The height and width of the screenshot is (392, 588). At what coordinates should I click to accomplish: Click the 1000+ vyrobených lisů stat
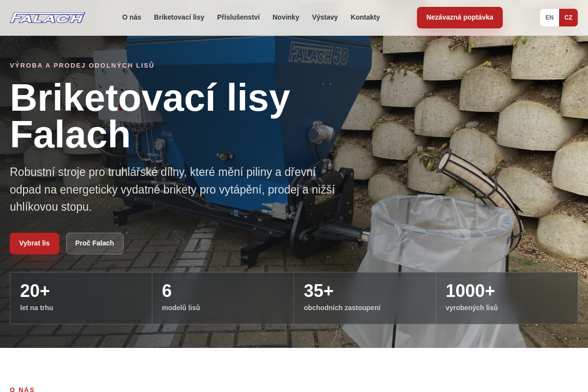[507, 298]
